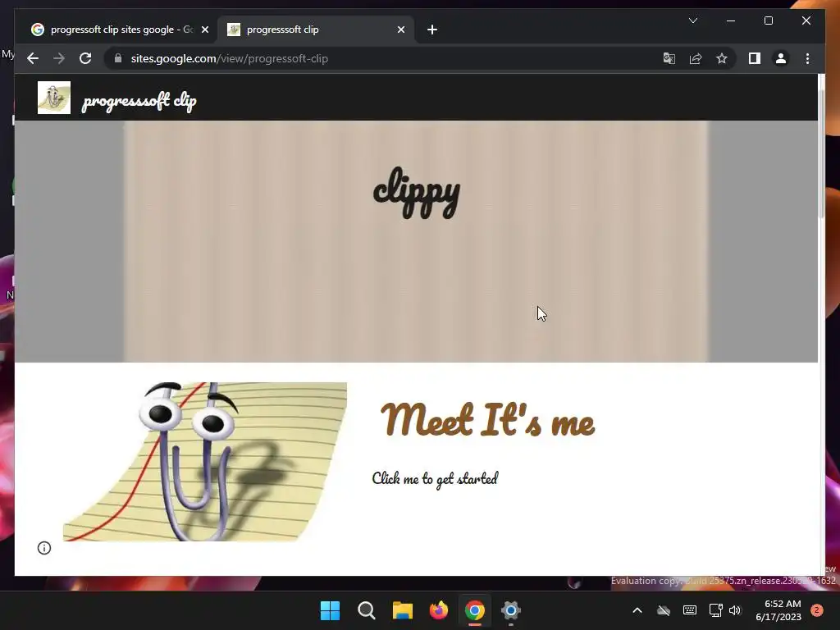Click the page vertical scrollbar thumb
This screenshot has width=840, height=630.
pyautogui.click(x=821, y=153)
